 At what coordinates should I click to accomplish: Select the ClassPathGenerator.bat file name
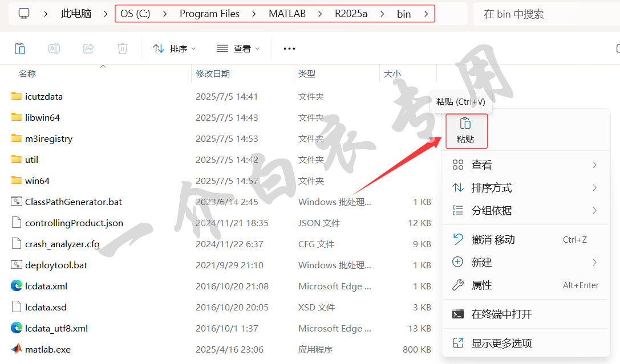tap(74, 202)
